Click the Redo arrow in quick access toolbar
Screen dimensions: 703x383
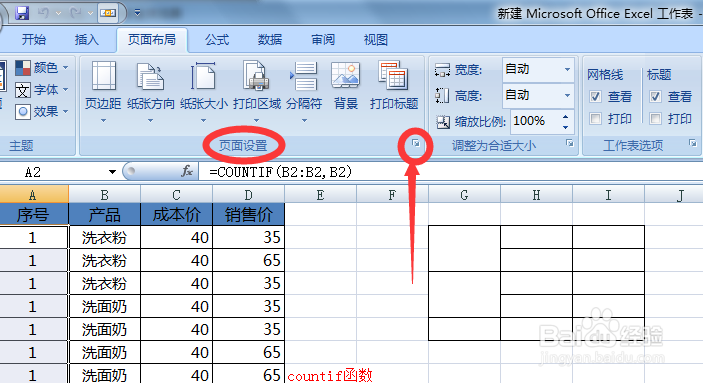tap(76, 13)
